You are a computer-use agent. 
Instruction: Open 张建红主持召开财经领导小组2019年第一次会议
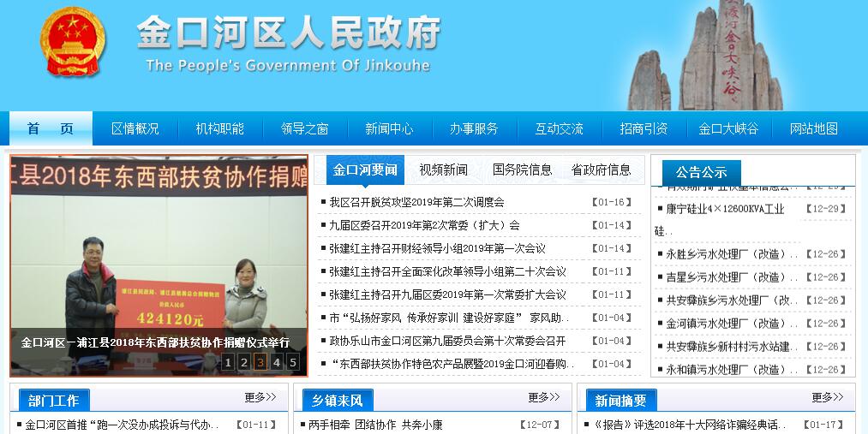[x=437, y=249]
